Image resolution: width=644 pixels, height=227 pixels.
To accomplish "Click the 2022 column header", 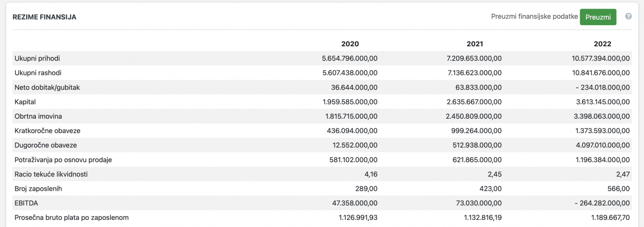I will pyautogui.click(x=602, y=44).
